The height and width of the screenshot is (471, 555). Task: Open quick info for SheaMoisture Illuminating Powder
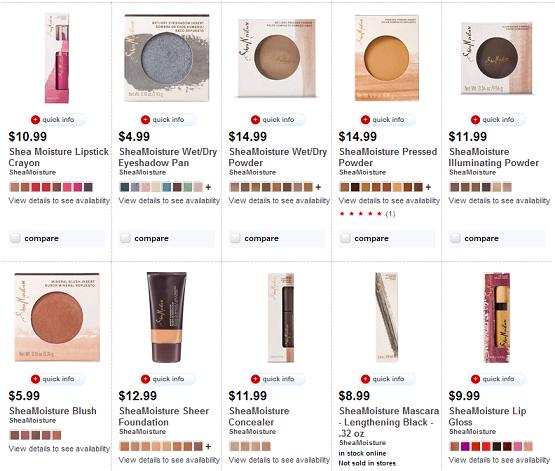click(498, 120)
